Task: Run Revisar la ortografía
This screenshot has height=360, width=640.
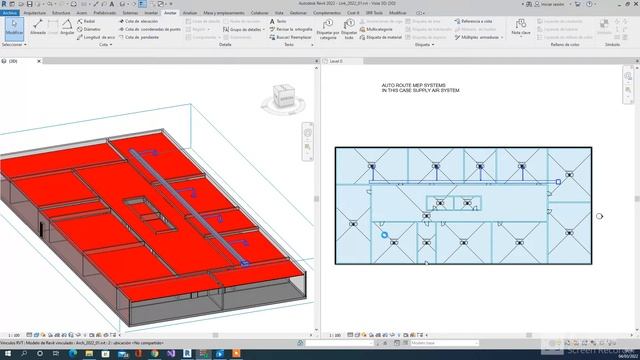Action: pos(291,29)
